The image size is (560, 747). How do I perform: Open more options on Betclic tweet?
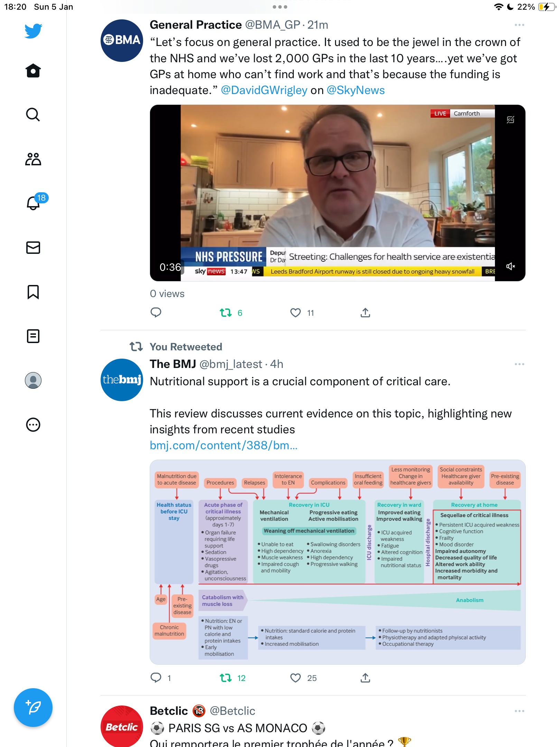pos(519,711)
